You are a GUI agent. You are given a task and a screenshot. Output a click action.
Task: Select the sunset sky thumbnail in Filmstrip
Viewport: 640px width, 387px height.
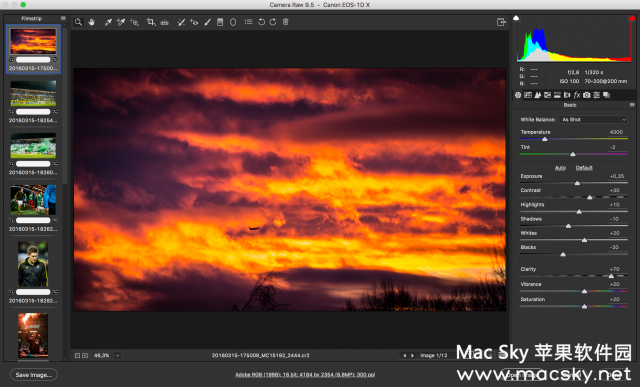click(x=33, y=41)
